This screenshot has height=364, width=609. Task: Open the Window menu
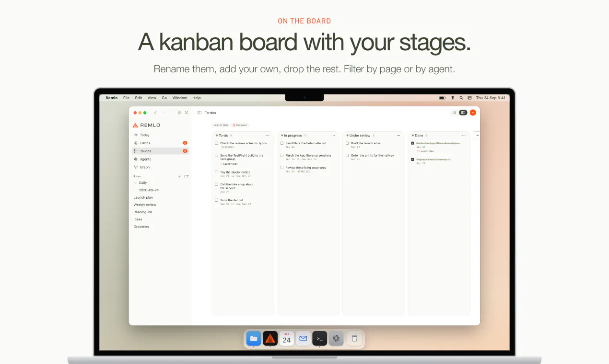(180, 98)
